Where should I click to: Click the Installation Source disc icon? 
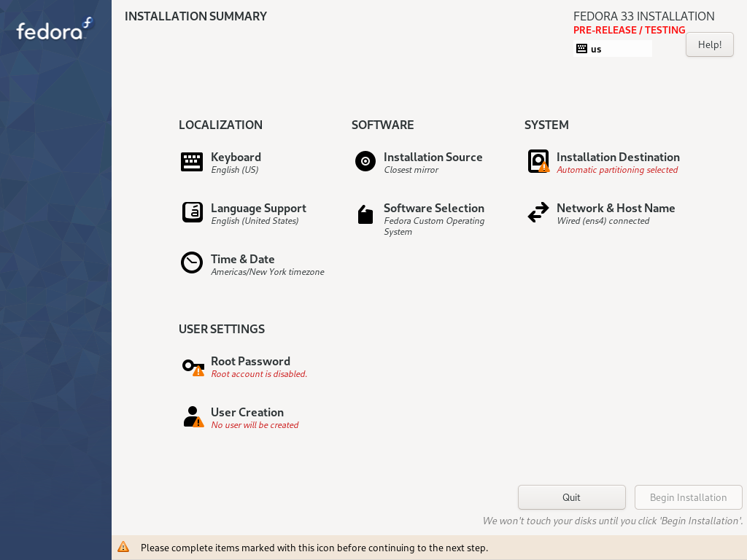click(x=365, y=161)
